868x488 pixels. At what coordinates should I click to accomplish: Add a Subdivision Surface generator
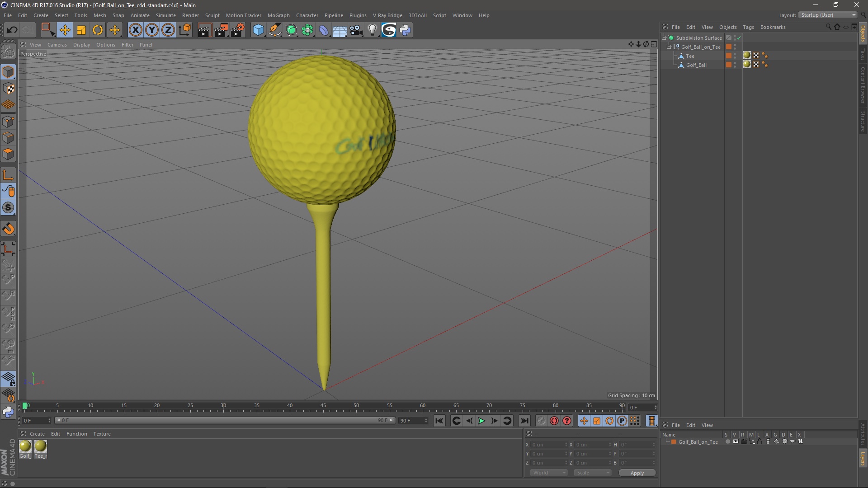pos(291,30)
